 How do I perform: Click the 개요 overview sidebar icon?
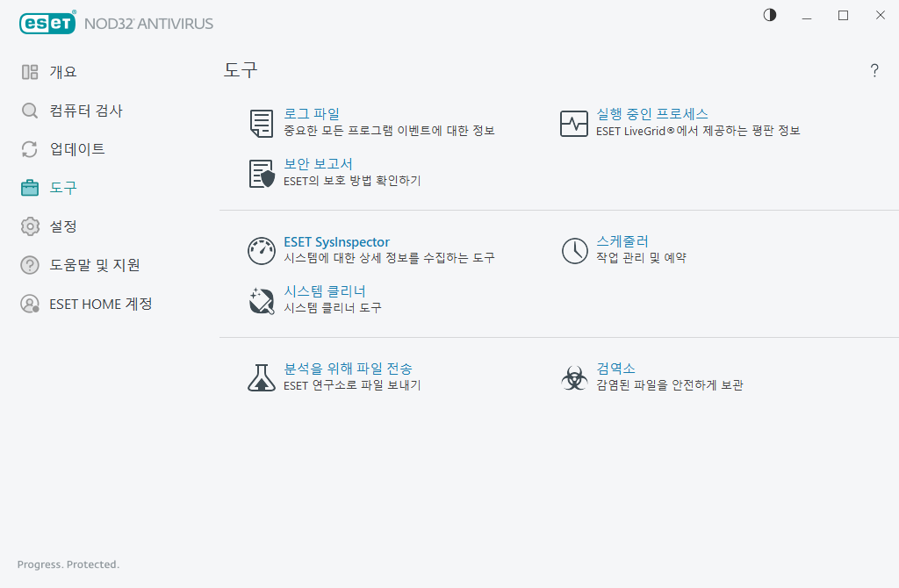point(30,72)
